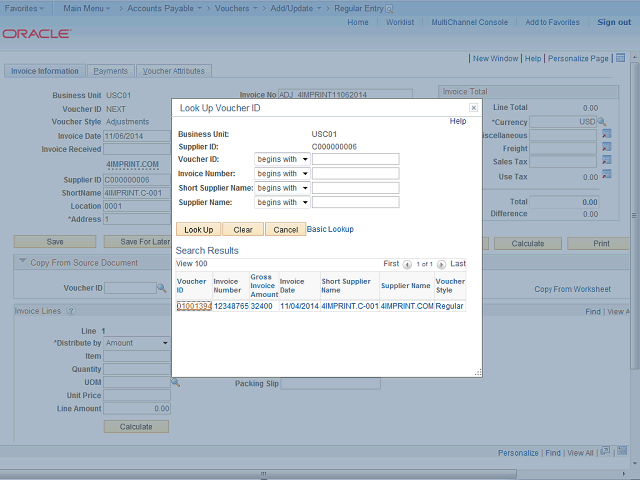This screenshot has width=640, height=480.
Task: Collapse the Copy From Source Document section
Action: click(x=23, y=262)
